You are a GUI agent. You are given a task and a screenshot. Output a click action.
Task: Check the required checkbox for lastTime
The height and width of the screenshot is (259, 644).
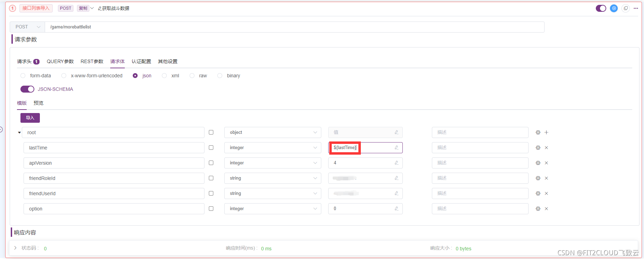[x=211, y=148]
